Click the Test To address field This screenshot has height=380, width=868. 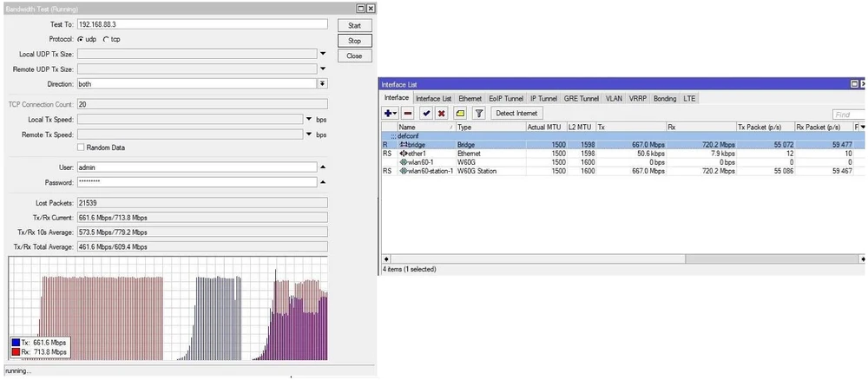pyautogui.click(x=202, y=25)
